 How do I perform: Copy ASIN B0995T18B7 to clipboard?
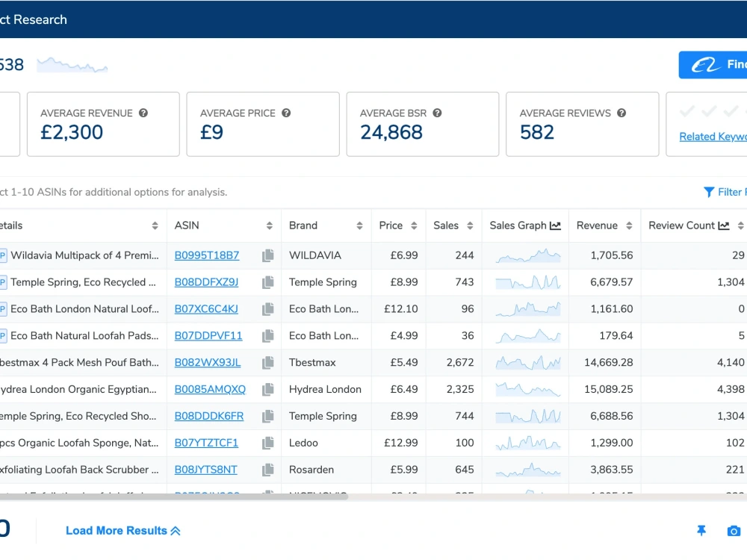[268, 255]
